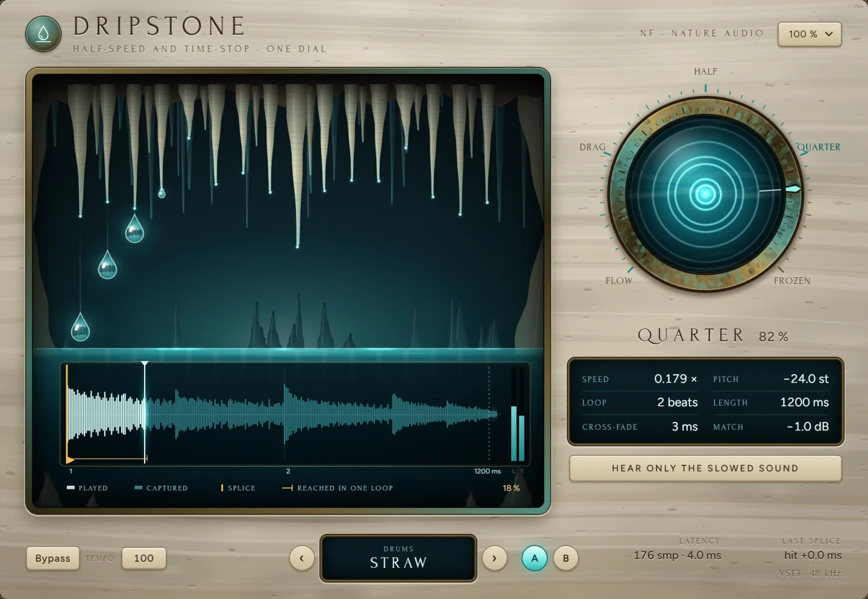Set the dial to QUARTER position

(819, 147)
